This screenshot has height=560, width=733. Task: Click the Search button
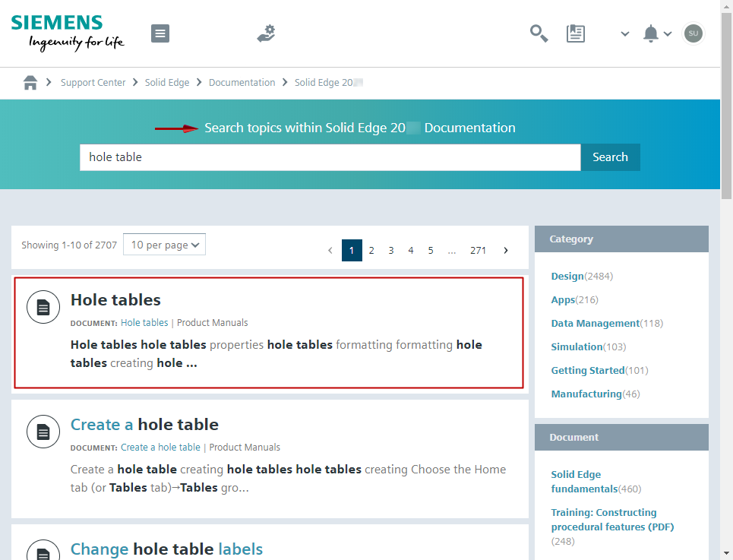(x=610, y=157)
